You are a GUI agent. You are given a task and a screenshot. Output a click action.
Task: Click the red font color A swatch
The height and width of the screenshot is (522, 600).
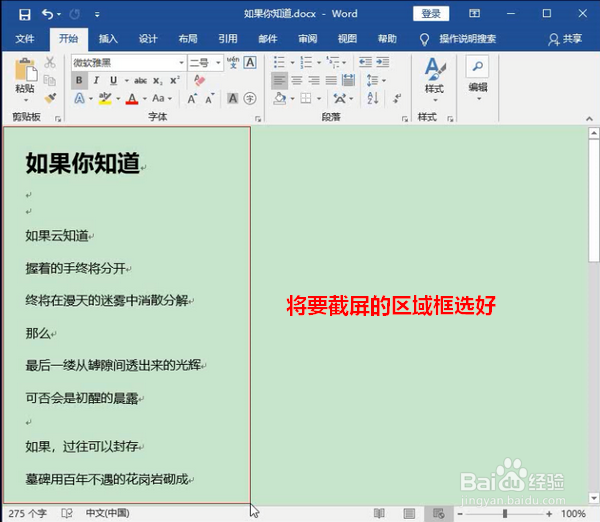tap(132, 99)
